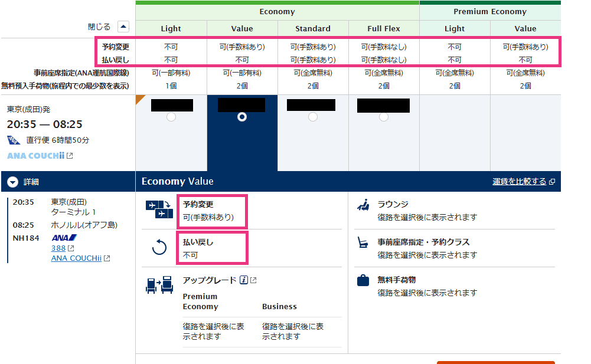
Task: Click the Economy group heading
Action: pos(277,12)
